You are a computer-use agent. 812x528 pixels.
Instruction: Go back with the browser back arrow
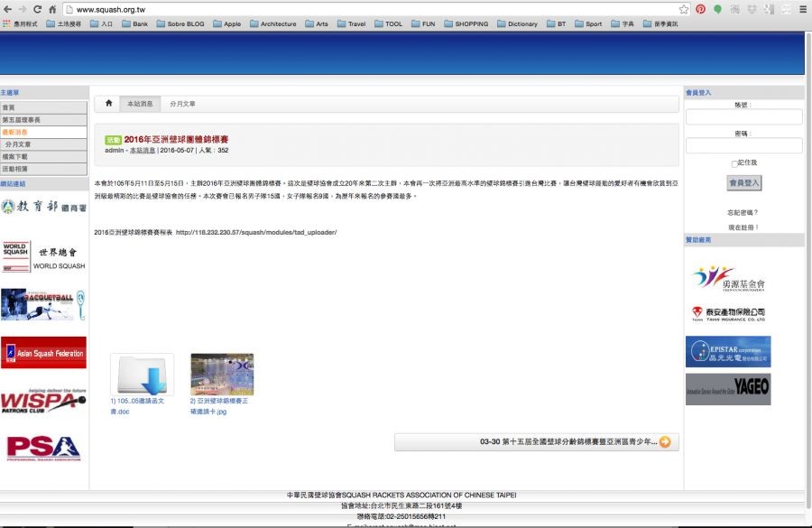pos(7,9)
